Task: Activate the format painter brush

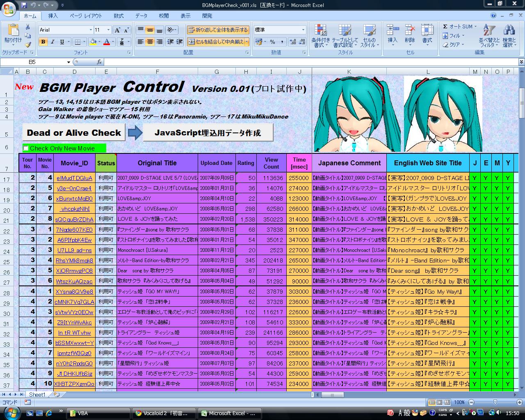Action: click(x=27, y=45)
